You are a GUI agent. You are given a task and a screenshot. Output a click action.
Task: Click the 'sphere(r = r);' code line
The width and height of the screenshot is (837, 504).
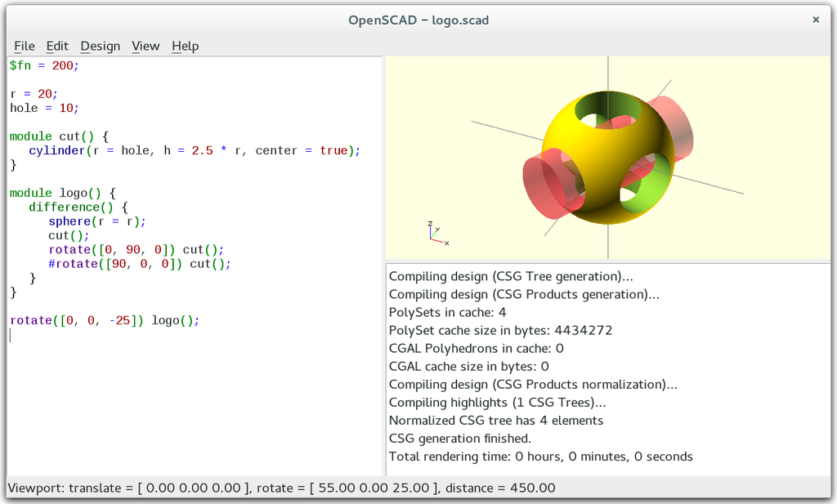96,221
